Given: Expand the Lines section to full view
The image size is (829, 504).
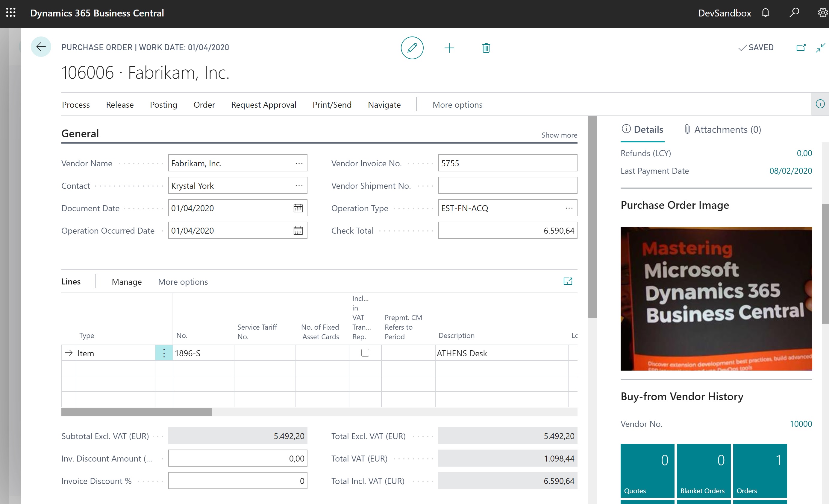Looking at the screenshot, I should point(568,281).
